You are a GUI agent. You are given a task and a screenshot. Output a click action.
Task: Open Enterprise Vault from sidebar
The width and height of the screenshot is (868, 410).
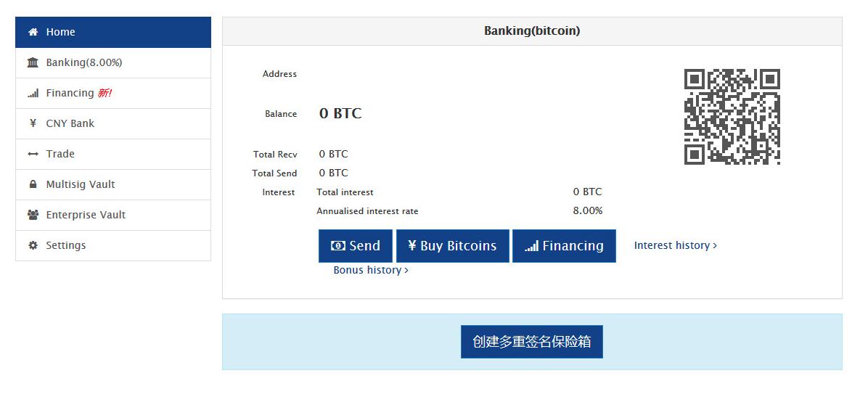pyautogui.click(x=113, y=215)
